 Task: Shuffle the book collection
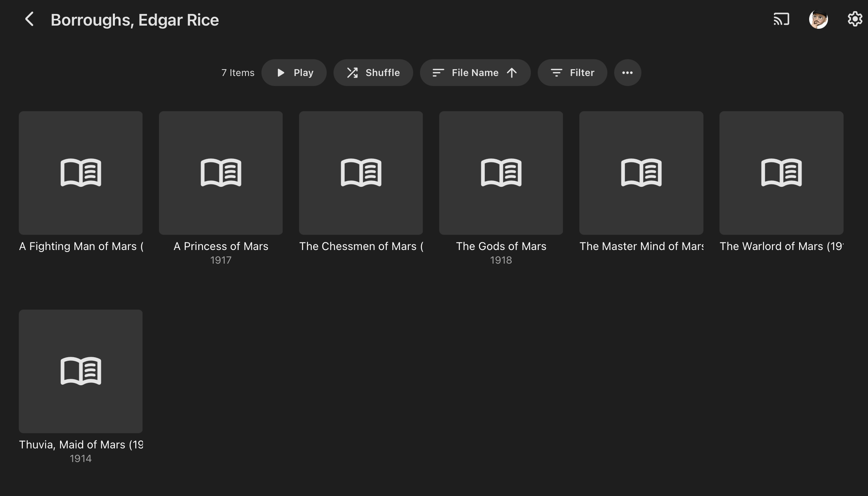(x=373, y=72)
